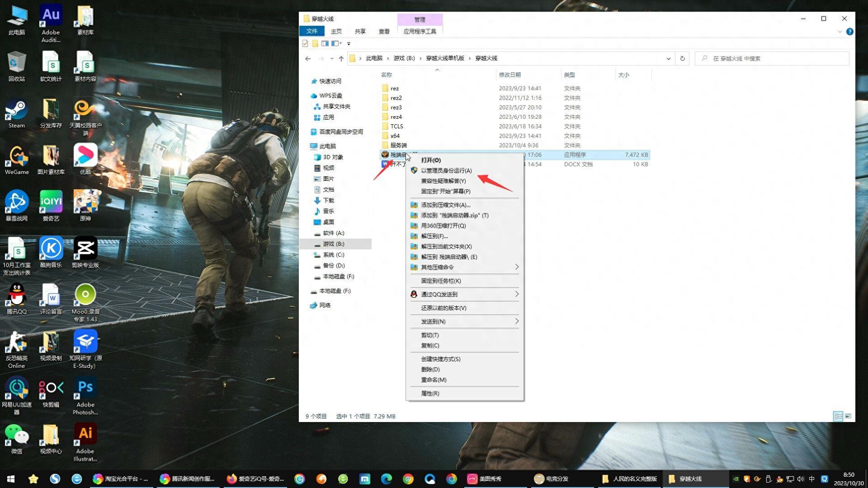Open the Quick Access Toolbar customize dropdown

[x=349, y=43]
